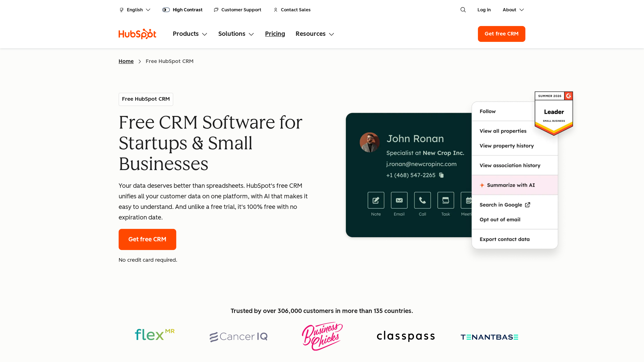Select View association history menu item

[x=515, y=166]
